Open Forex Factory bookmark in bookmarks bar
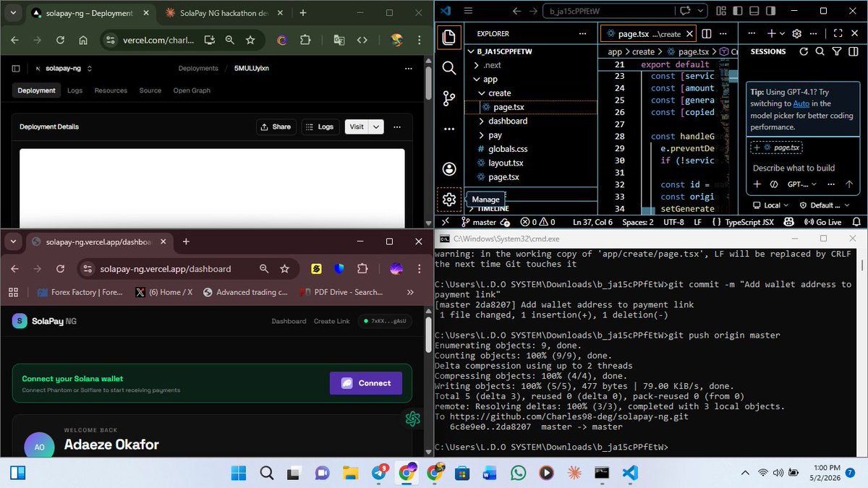The width and height of the screenshot is (868, 488). click(80, 292)
